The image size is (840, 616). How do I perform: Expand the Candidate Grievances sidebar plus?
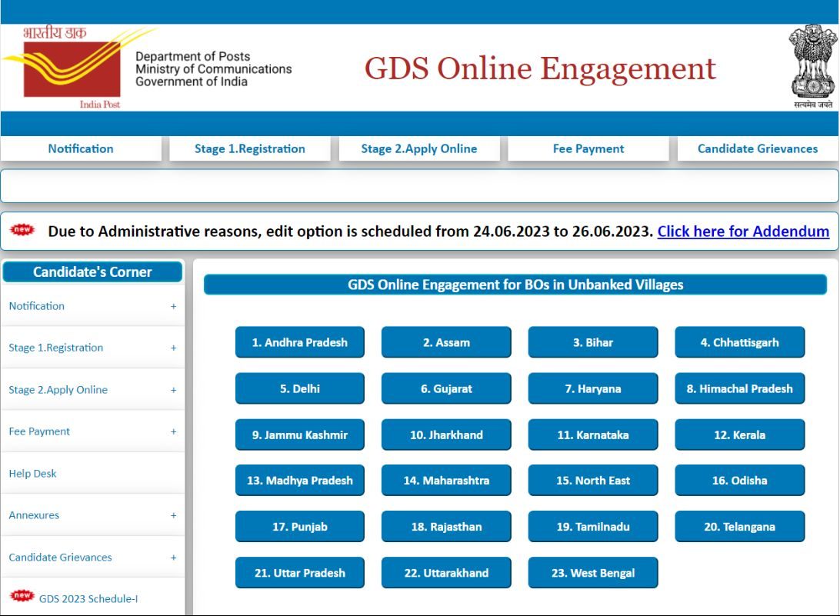(x=173, y=558)
